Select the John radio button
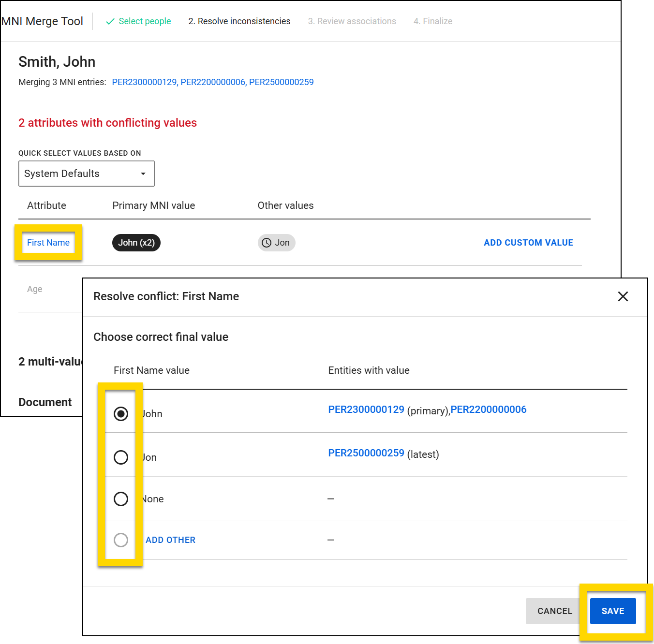 click(x=121, y=413)
